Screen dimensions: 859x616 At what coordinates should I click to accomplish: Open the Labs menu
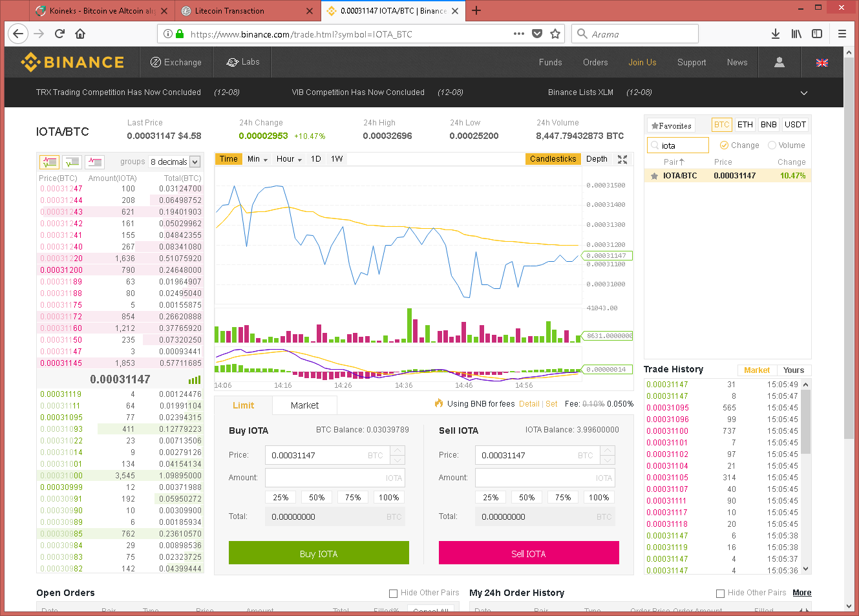[243, 62]
